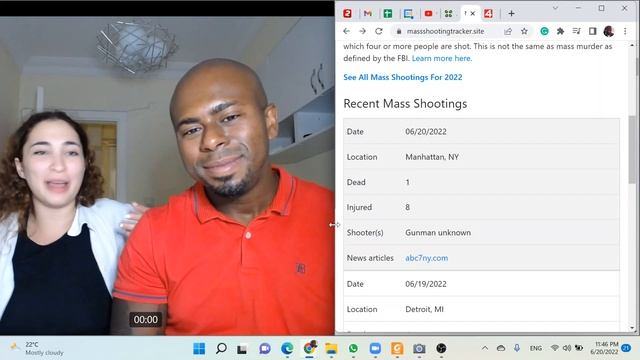
Task: Follow the Learn more here link
Action: (x=442, y=58)
